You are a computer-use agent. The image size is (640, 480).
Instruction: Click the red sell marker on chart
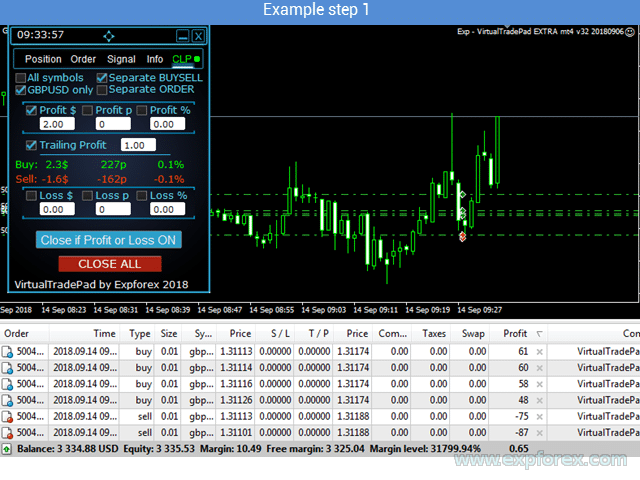pyautogui.click(x=462, y=237)
